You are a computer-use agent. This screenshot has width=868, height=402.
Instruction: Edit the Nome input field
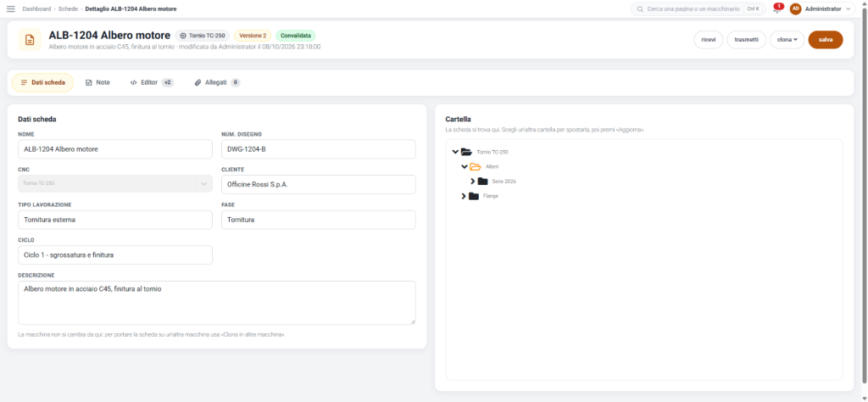[115, 149]
